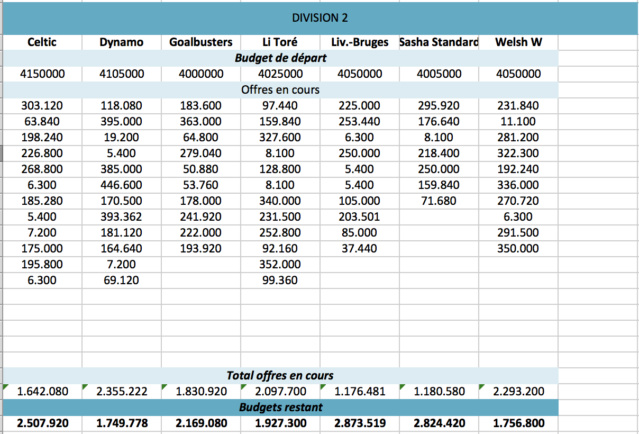Click the cell with 363.000

pyautogui.click(x=201, y=121)
